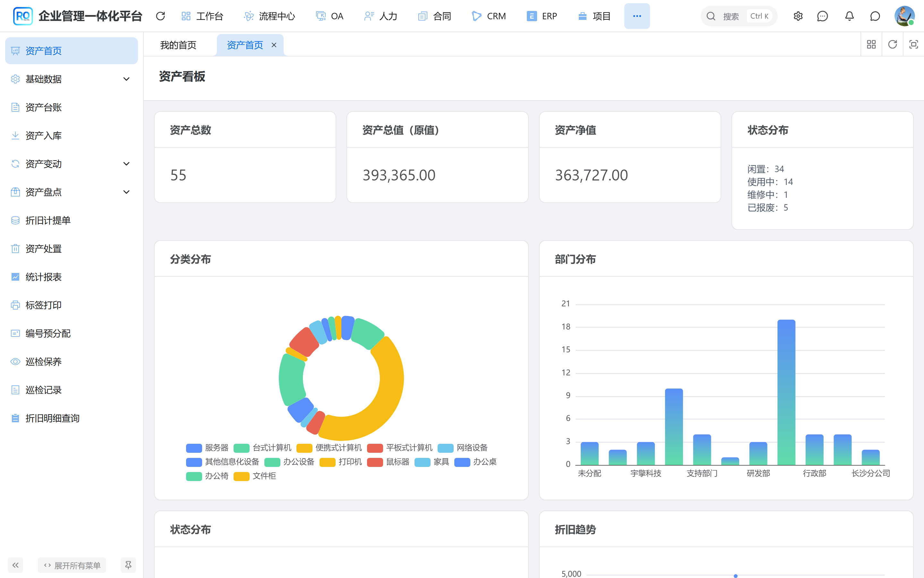Open the 工作台 module

[202, 16]
